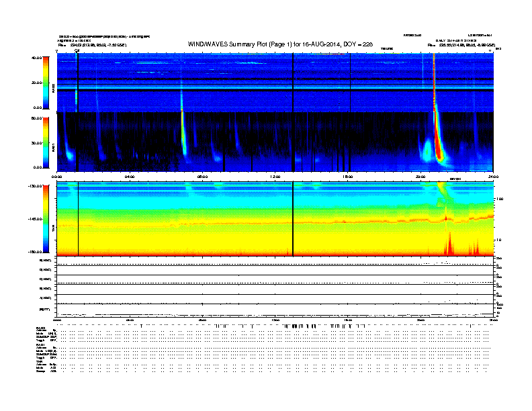Click 12:00 label under the RAD1 spectrogram
The width and height of the screenshot is (532, 411).
click(275, 177)
